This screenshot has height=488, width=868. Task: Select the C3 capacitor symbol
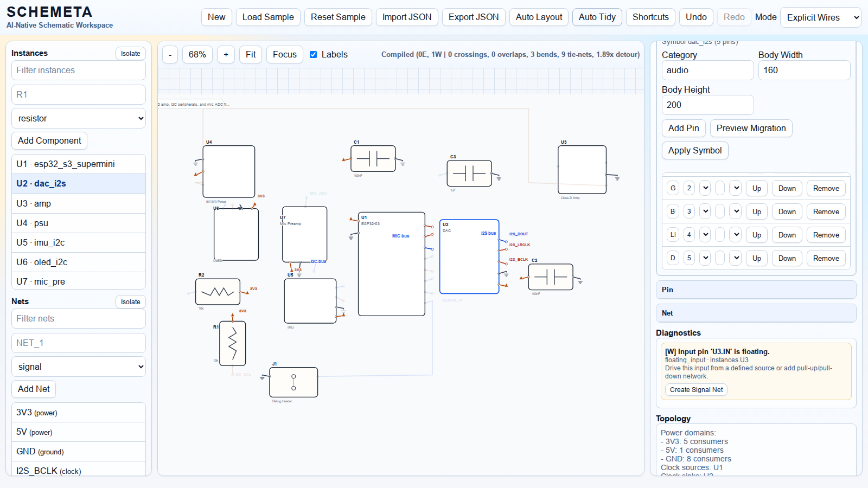[x=469, y=174]
